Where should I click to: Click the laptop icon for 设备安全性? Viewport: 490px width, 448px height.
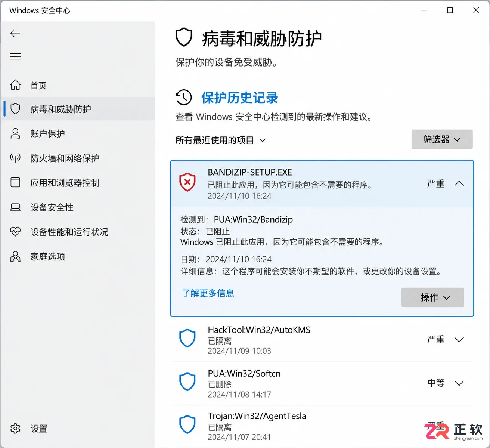coord(15,207)
